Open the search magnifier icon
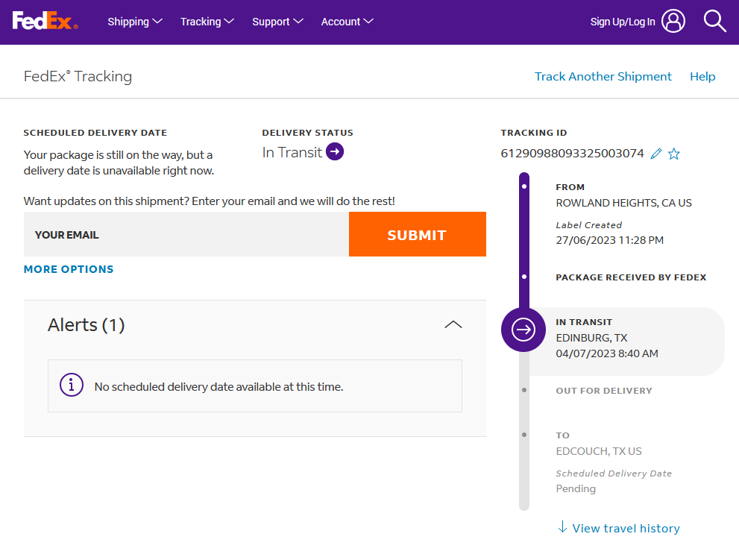Screen dimensions: 739x560 (714, 22)
